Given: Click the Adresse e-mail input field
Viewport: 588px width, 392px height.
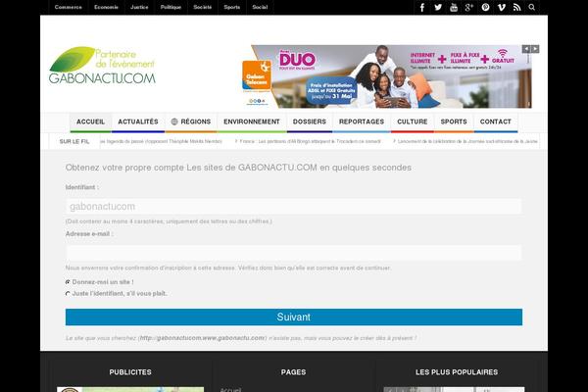Looking at the screenshot, I should point(293,253).
